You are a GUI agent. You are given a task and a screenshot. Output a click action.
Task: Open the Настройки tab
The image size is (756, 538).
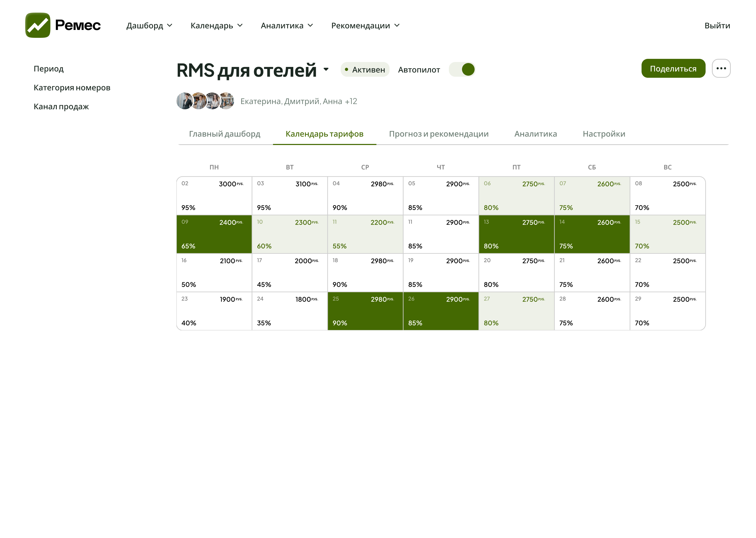(603, 134)
